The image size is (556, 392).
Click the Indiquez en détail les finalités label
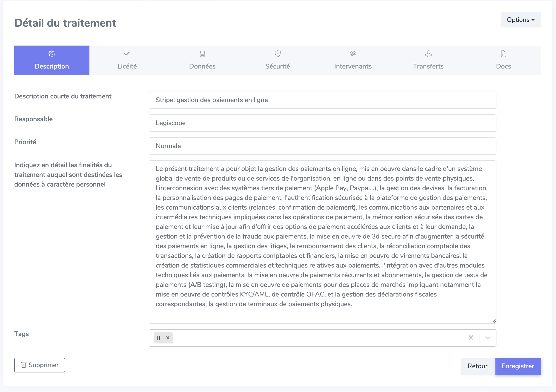68,175
